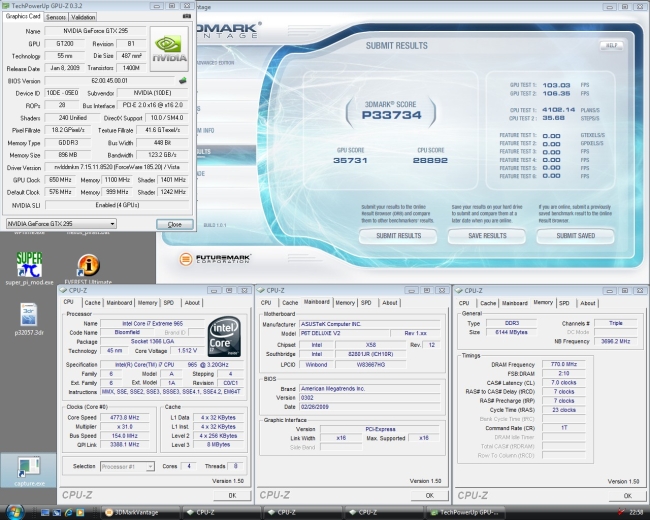650x520 pixels.
Task: Click SAVE RESULTS in 3DMark Vantage
Action: [487, 236]
